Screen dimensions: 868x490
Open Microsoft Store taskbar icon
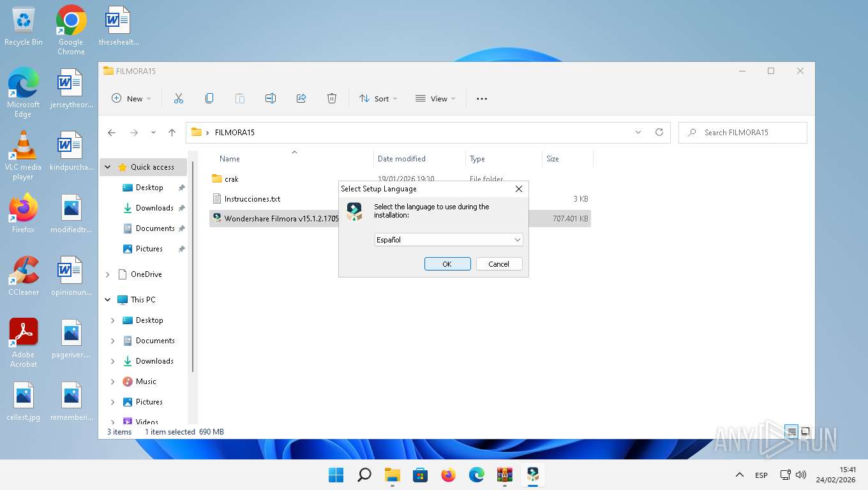pos(420,475)
